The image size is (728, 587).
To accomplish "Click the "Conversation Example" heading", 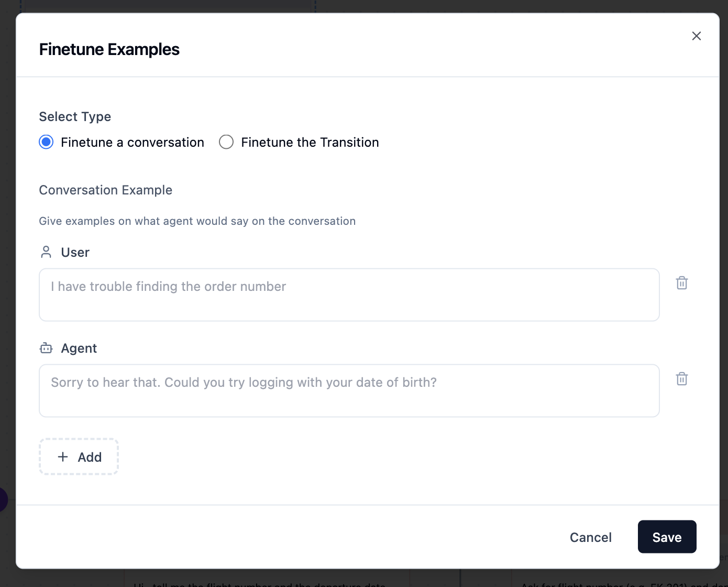I will coord(105,190).
